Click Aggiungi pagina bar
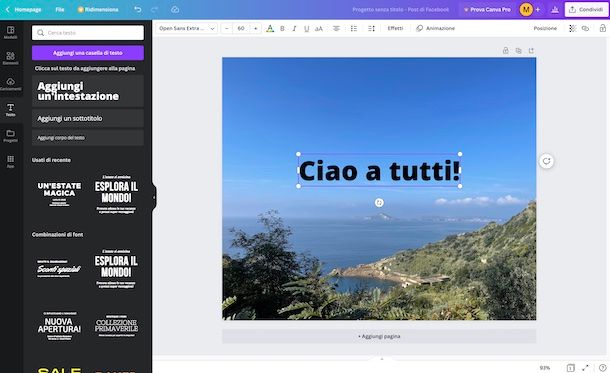The height and width of the screenshot is (373, 610). point(379,336)
